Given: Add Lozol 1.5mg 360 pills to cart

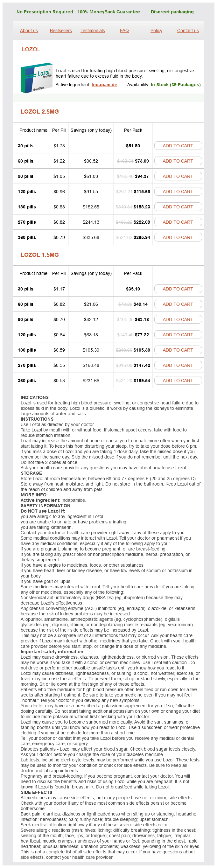Looking at the screenshot, I should (178, 381).
